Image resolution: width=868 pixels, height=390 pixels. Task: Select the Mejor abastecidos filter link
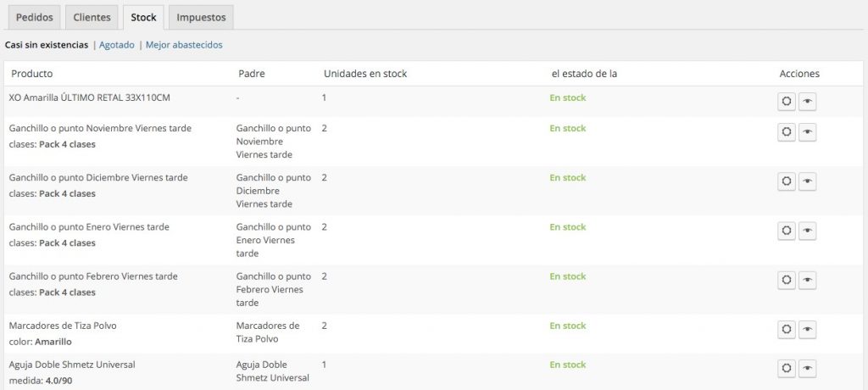pyautogui.click(x=184, y=45)
